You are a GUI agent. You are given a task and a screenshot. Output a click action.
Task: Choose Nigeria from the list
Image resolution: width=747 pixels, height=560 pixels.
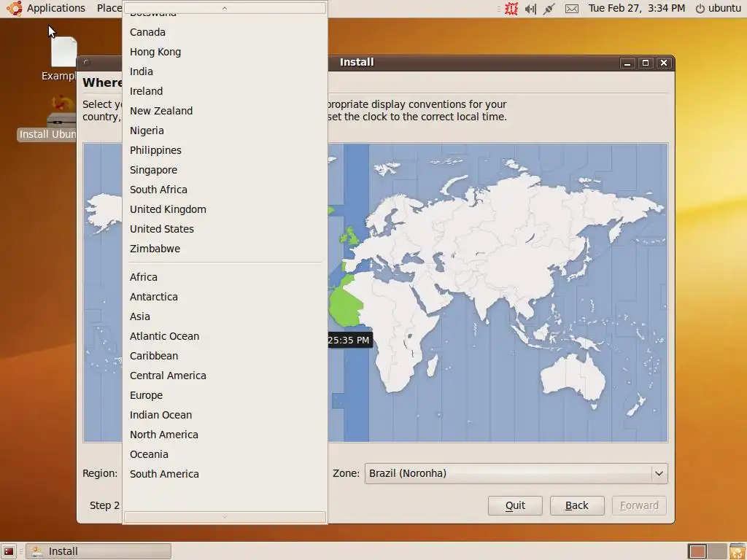pyautogui.click(x=225, y=131)
